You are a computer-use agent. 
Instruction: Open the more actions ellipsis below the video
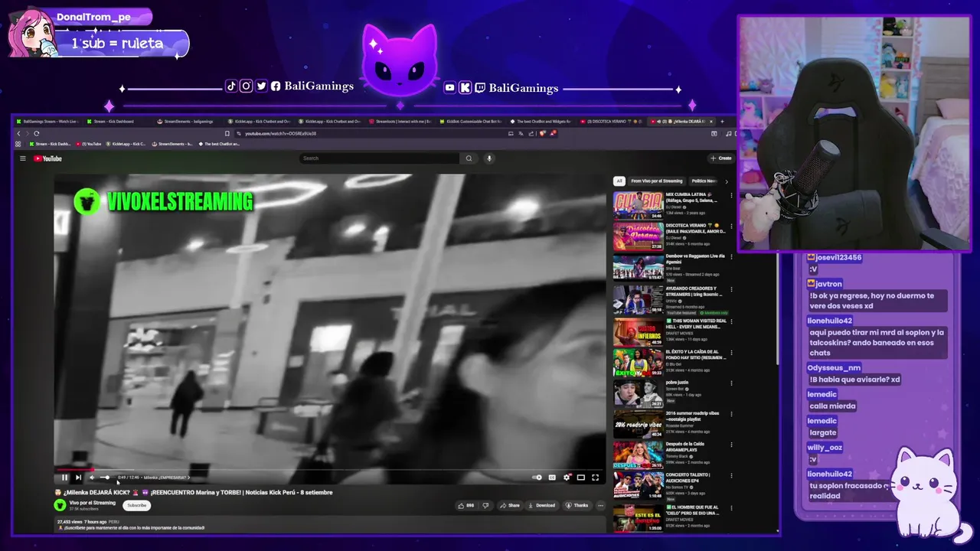[600, 505]
